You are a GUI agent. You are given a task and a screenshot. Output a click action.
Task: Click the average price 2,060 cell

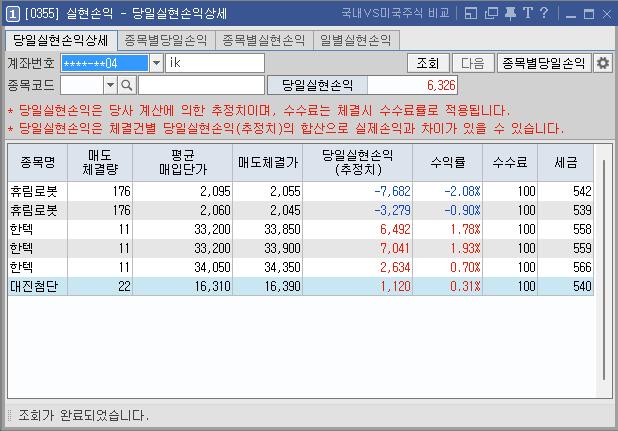point(182,210)
